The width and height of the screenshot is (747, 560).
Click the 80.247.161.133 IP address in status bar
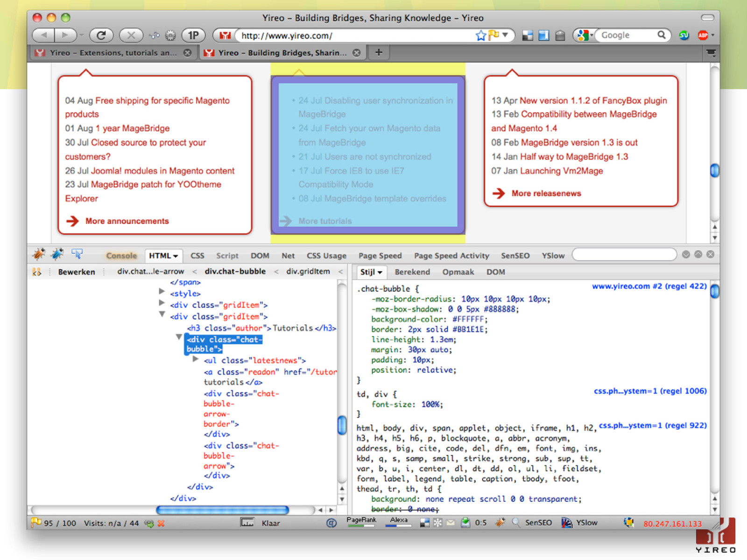pos(672,524)
